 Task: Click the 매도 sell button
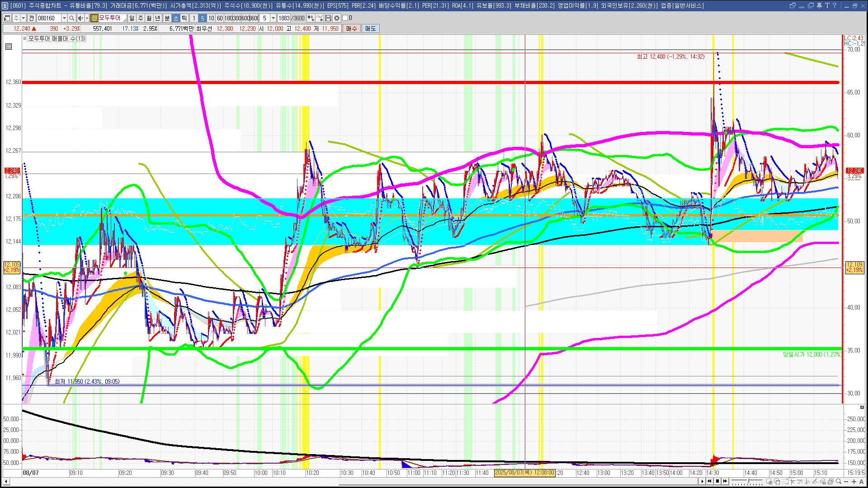(x=370, y=28)
